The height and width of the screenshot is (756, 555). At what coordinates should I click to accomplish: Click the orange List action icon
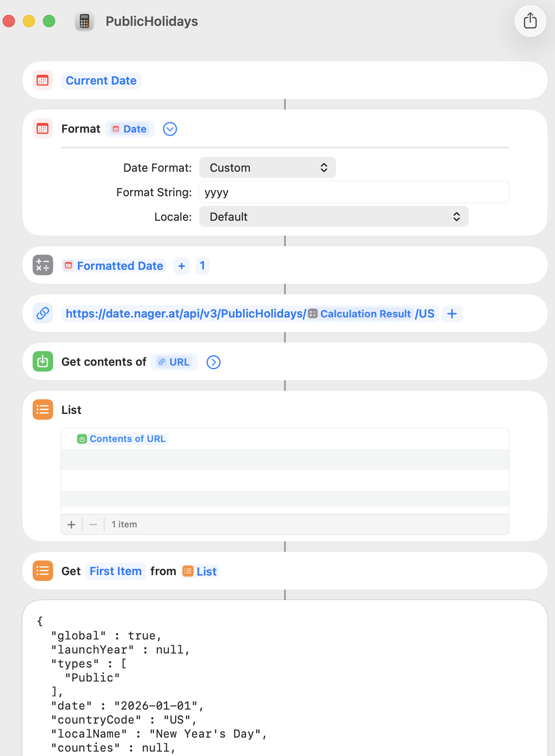(x=42, y=410)
